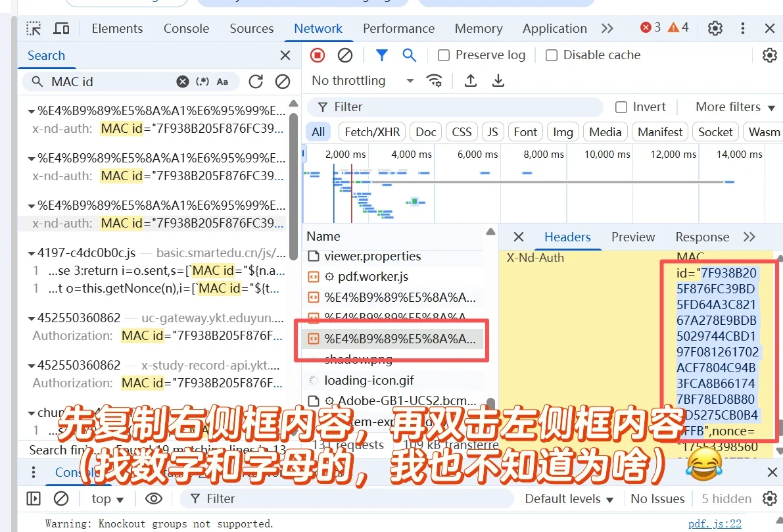Focus the network Filter input field
783x532 pixels.
coord(454,107)
